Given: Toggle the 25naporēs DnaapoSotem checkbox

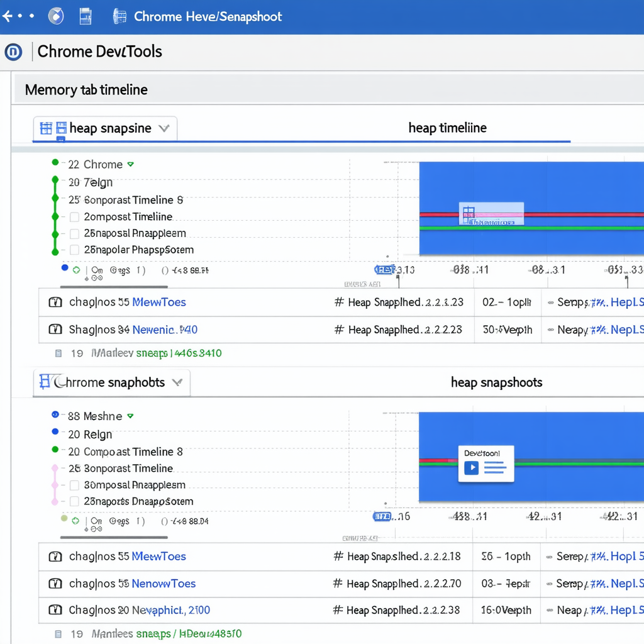Looking at the screenshot, I should tap(74, 501).
